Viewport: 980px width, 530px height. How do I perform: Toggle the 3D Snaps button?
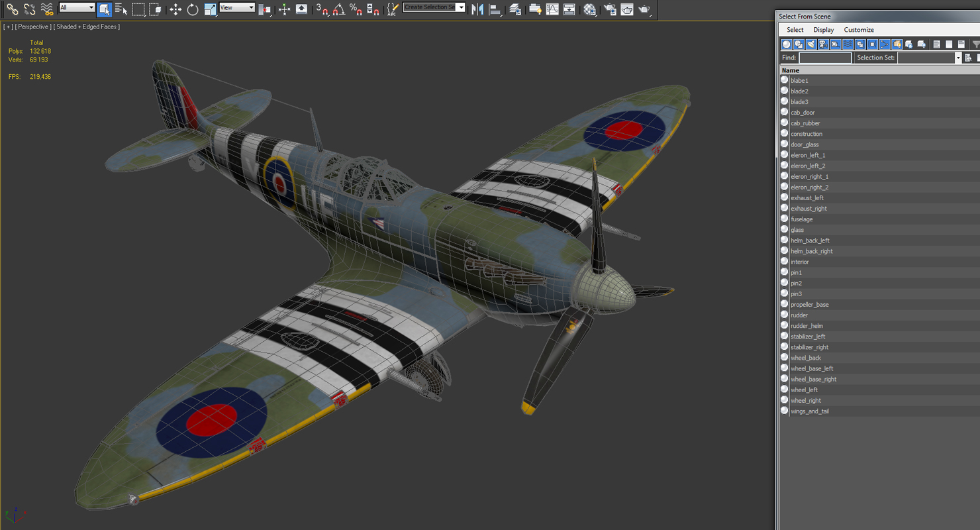[x=322, y=9]
